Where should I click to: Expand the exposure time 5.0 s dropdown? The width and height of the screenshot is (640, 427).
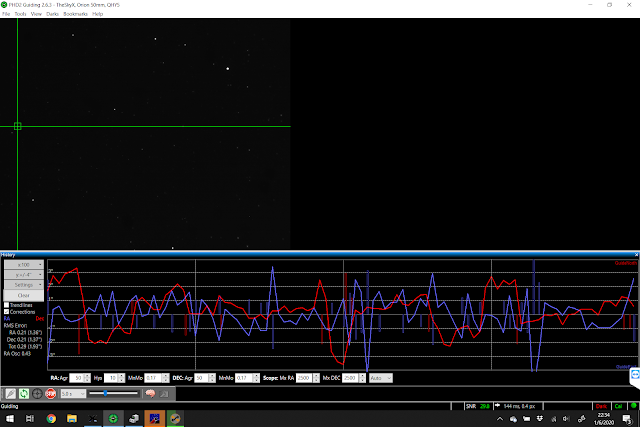(x=73, y=394)
